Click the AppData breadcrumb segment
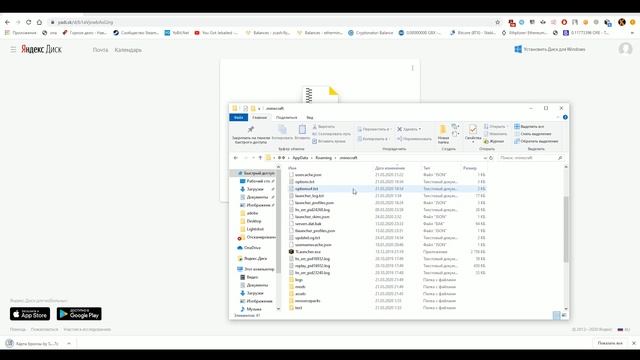 click(x=300, y=158)
